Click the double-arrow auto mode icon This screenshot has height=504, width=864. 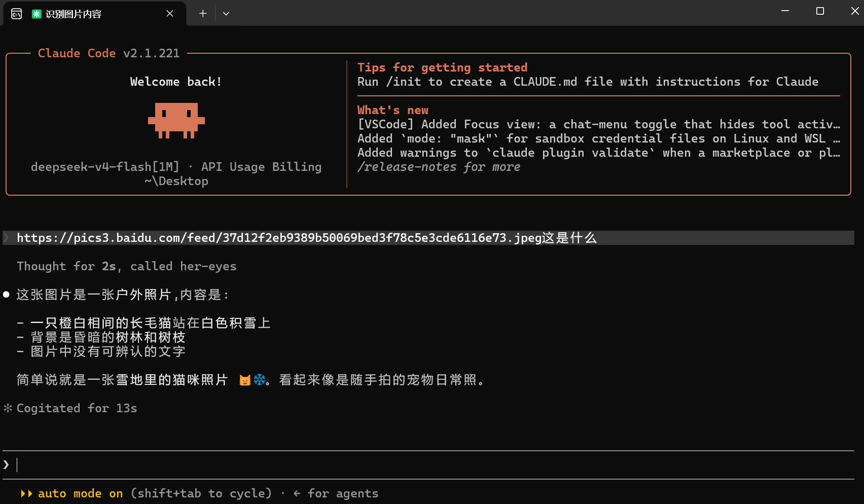[x=26, y=493]
